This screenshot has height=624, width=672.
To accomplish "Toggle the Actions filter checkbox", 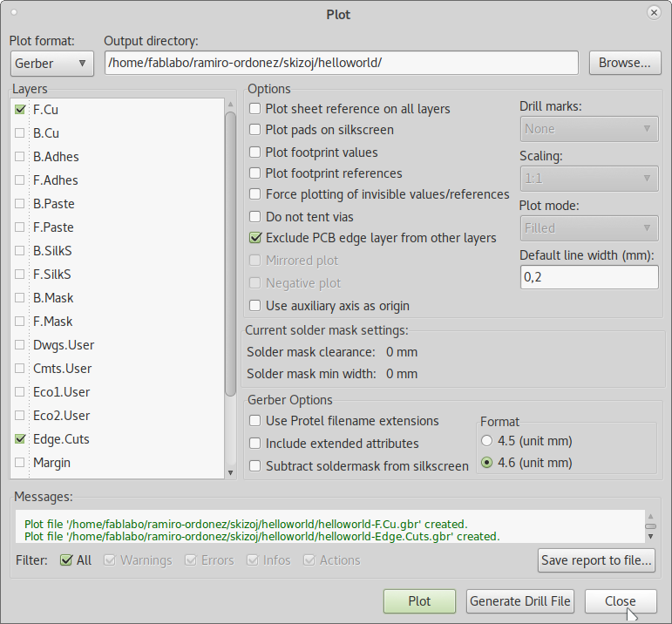I will tap(309, 560).
